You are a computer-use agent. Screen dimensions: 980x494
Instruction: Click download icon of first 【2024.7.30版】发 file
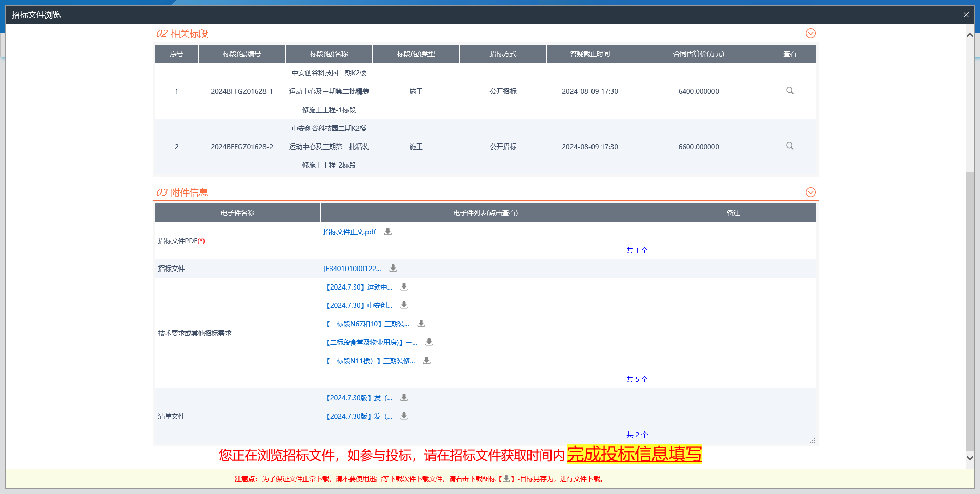coord(404,398)
